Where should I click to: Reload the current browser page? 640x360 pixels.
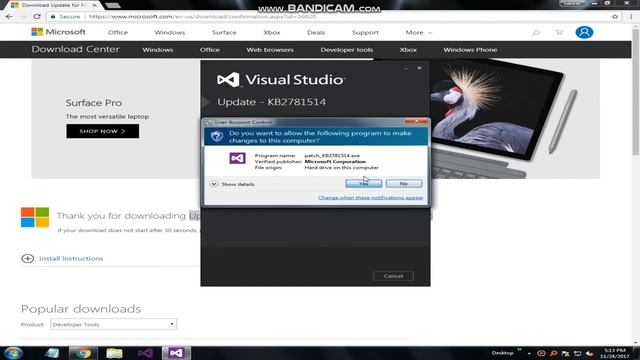click(37, 17)
